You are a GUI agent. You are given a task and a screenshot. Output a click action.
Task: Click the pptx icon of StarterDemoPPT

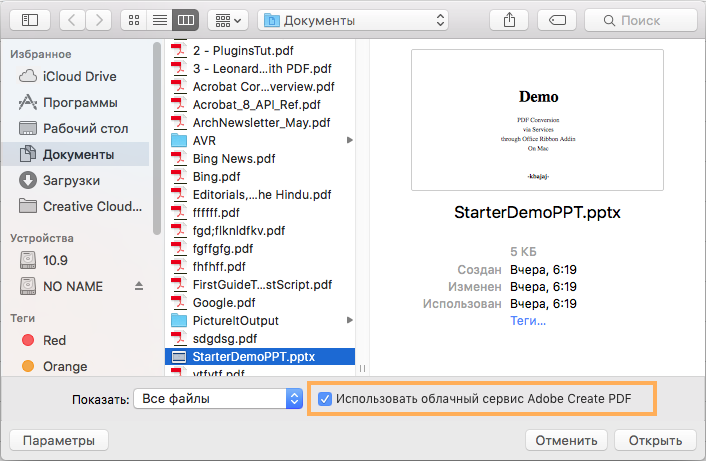[179, 357]
